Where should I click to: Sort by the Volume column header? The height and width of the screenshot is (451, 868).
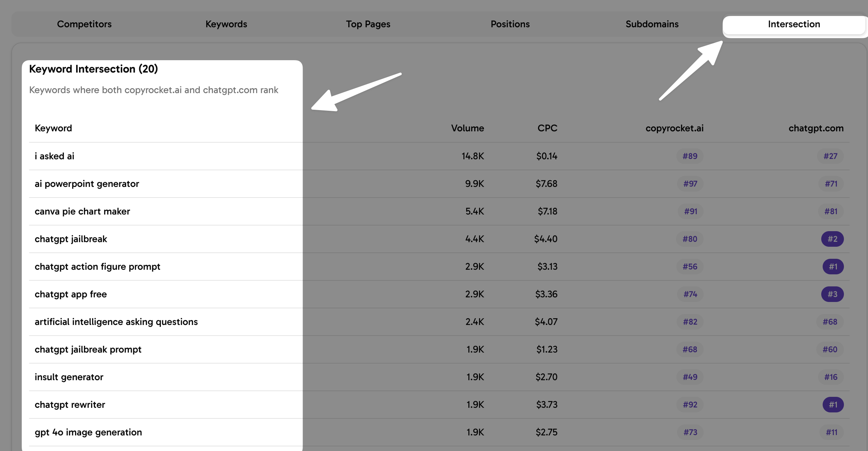pos(467,128)
